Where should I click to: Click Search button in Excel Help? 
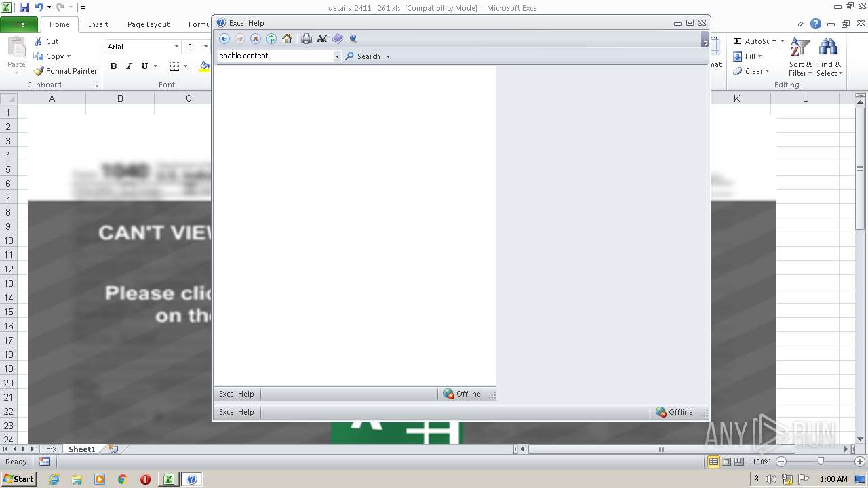(363, 56)
